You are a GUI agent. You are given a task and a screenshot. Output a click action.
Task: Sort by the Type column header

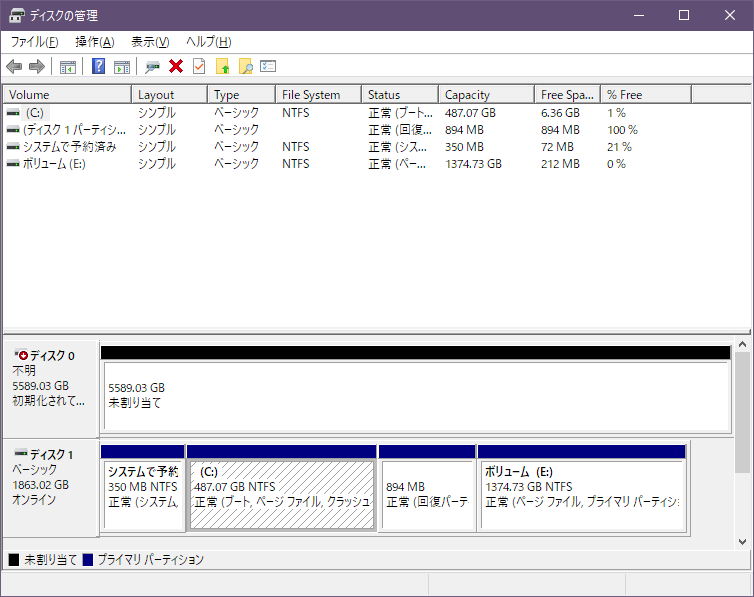pyautogui.click(x=242, y=95)
